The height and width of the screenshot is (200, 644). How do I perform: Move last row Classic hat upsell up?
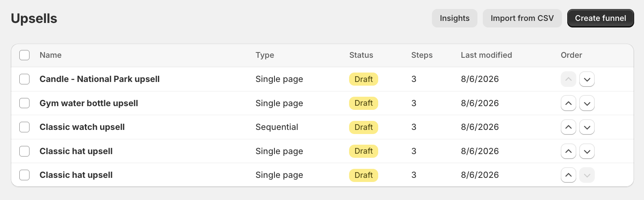[569, 175]
